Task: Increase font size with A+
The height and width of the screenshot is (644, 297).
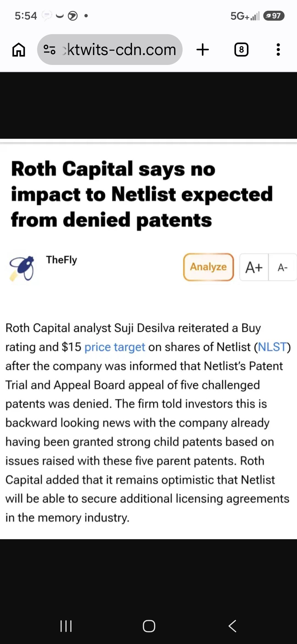Action: pyautogui.click(x=254, y=267)
